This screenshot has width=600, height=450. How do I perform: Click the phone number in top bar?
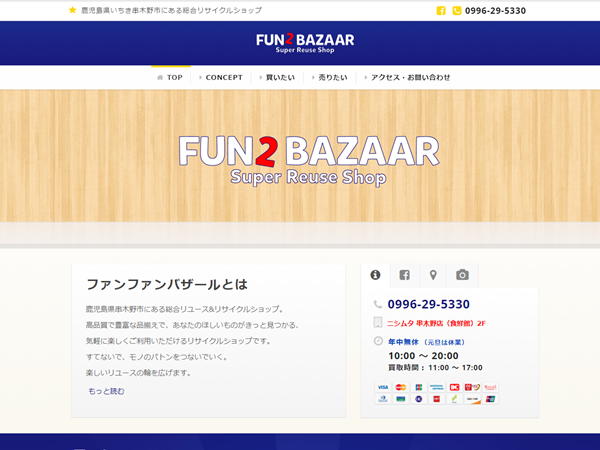click(x=495, y=11)
